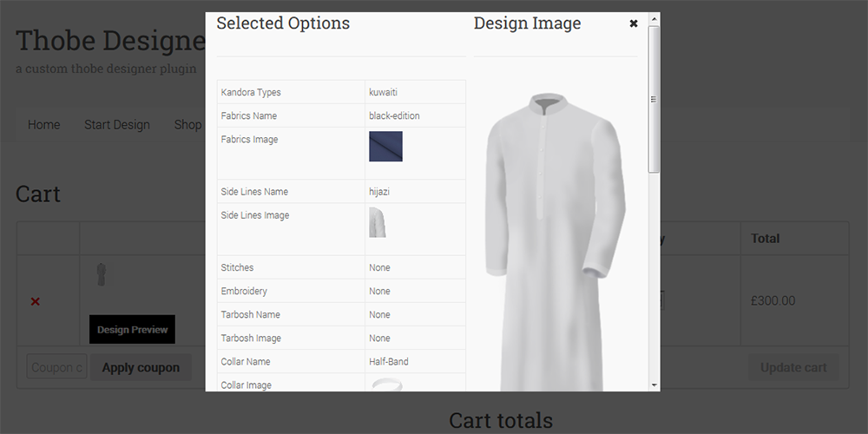Screen dimensions: 868x434
Task: Click the 'Cart' page heading
Action: (x=37, y=194)
